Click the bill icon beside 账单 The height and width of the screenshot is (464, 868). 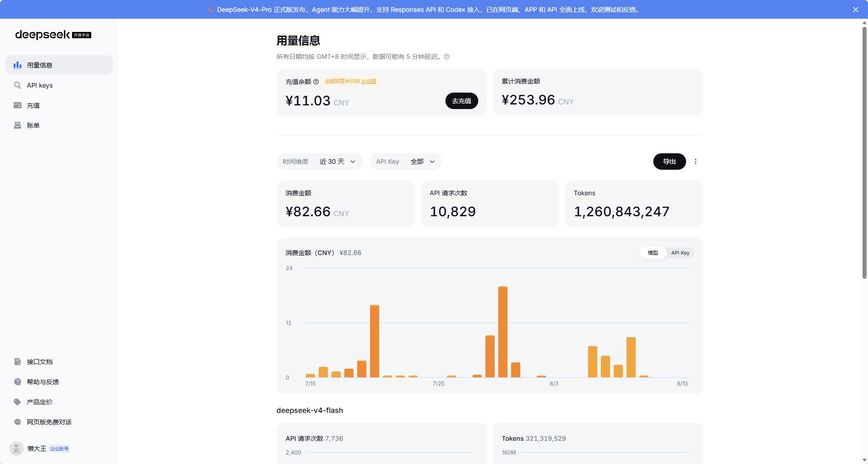(17, 125)
